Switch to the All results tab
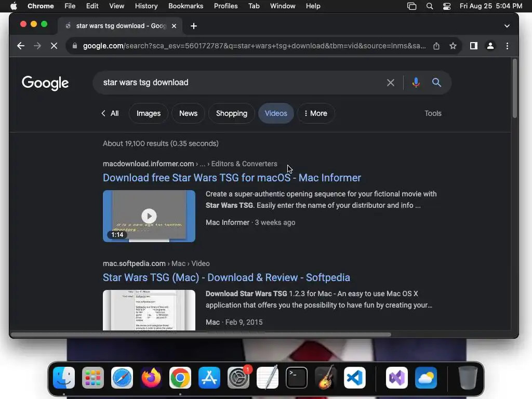Viewport: 532px width, 399px height. (x=110, y=113)
